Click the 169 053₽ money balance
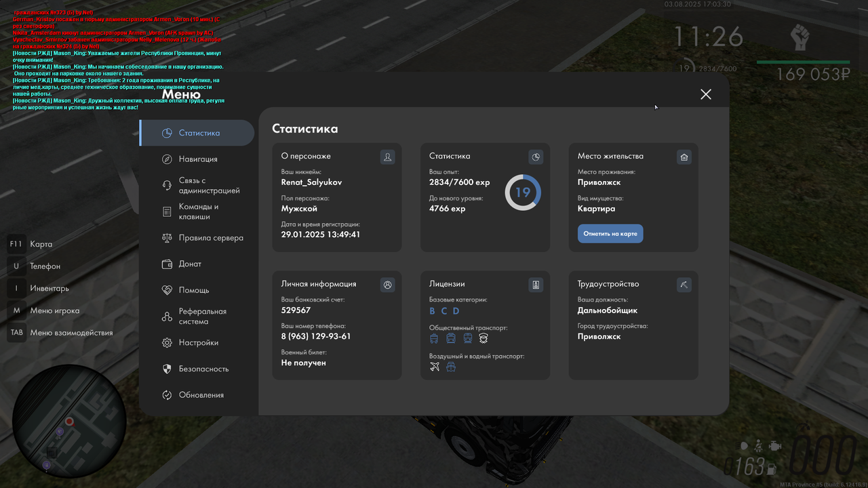 [813, 75]
